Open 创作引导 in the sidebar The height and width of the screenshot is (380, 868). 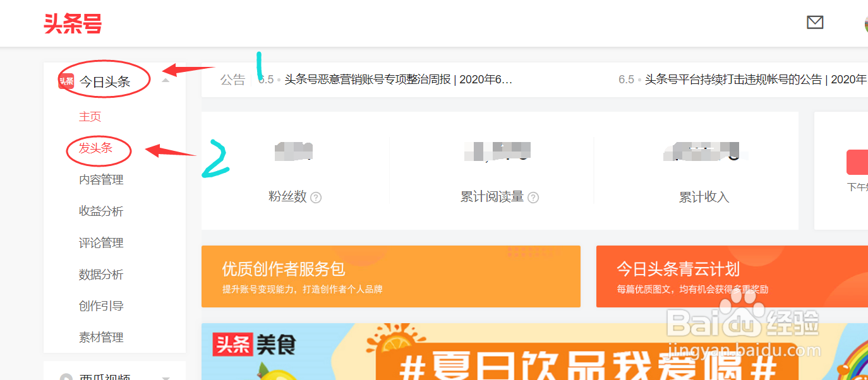pyautogui.click(x=101, y=306)
